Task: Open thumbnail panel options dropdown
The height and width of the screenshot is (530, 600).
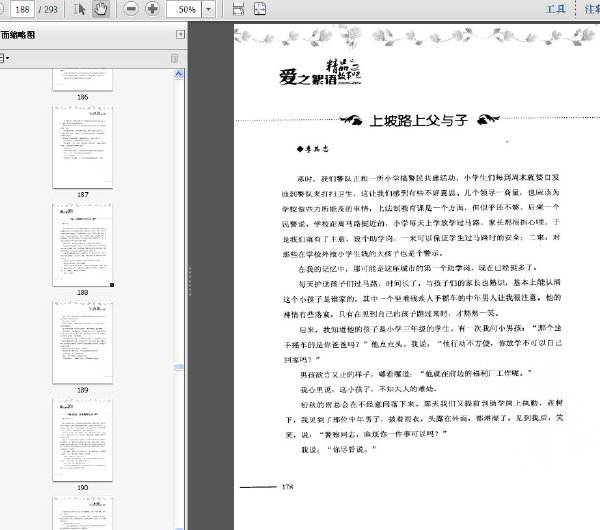Action: coord(4,59)
